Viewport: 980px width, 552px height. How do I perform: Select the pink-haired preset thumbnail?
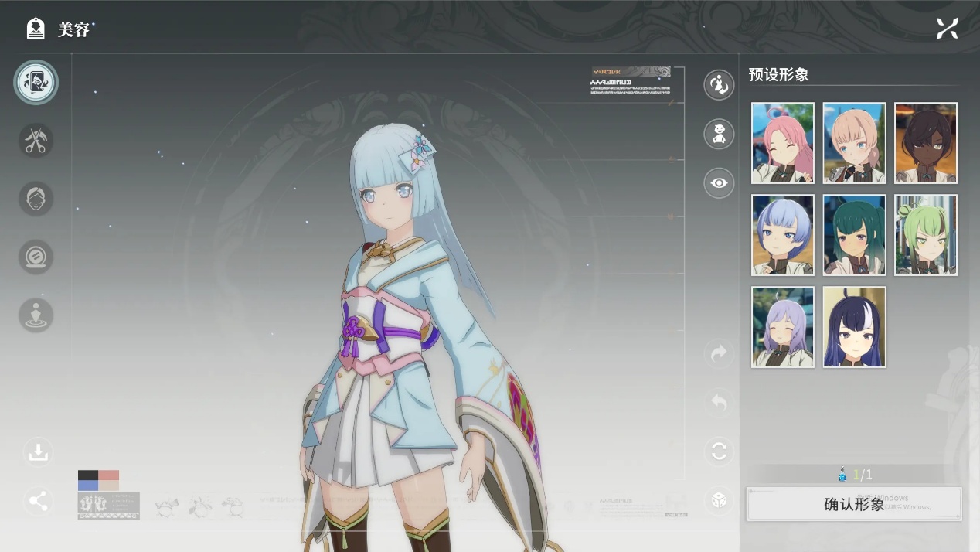pos(782,143)
